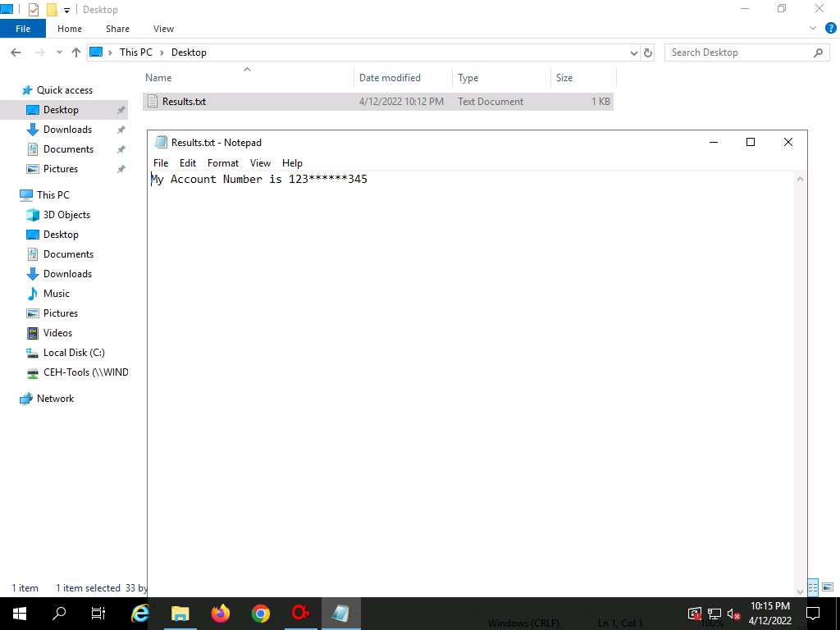Open the Task View taskbar button

98,614
